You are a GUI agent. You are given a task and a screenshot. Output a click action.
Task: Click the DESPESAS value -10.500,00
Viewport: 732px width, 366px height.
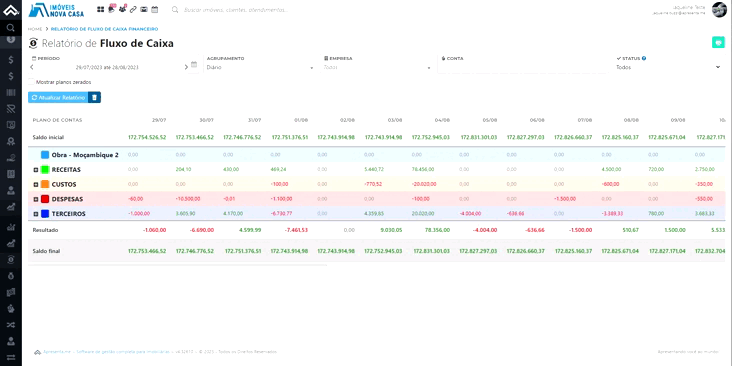[187, 199]
